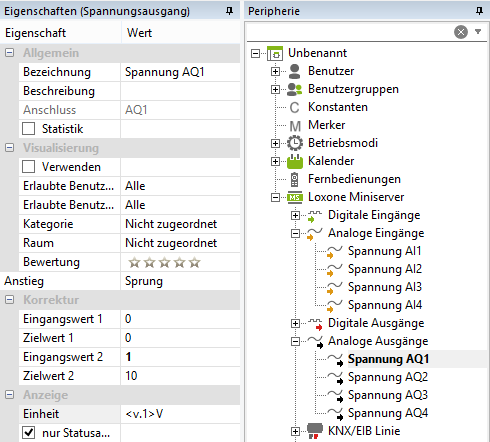Click the Betriebsmodi clock gear icon

(295, 143)
